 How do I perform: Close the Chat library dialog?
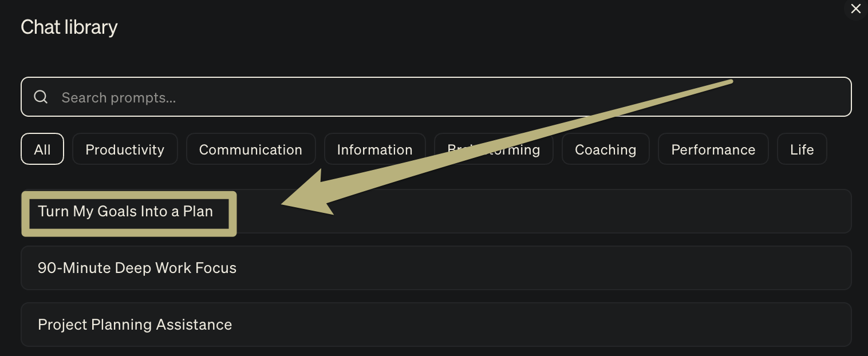[855, 9]
